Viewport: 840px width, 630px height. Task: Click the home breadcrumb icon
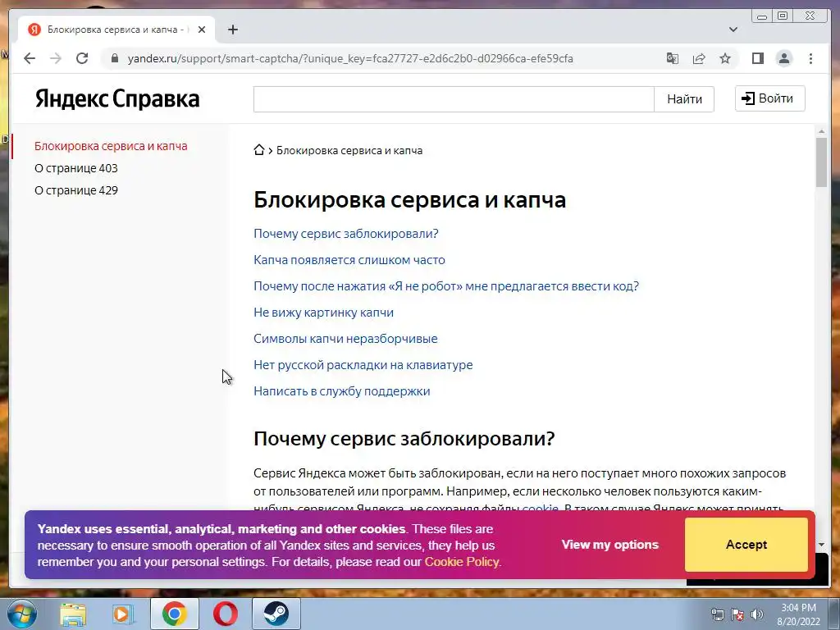click(x=259, y=150)
